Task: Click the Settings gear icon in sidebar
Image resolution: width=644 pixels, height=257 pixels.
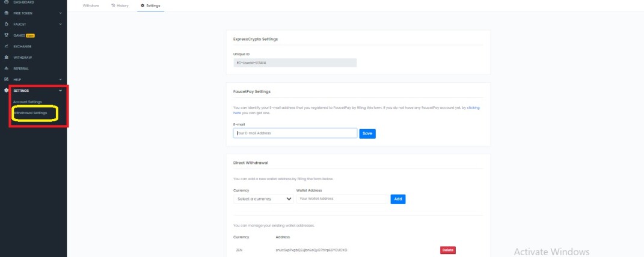Action: click(6, 90)
